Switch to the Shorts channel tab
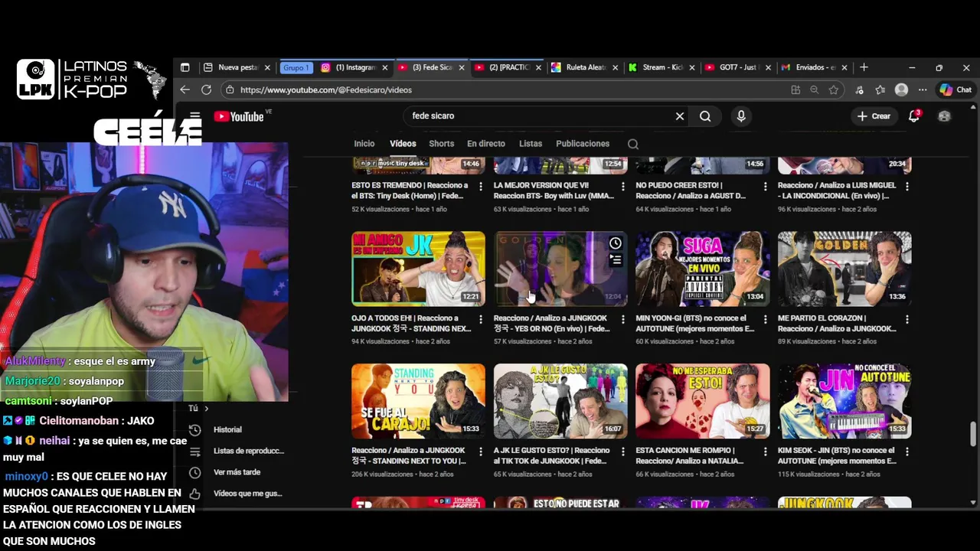 [442, 144]
